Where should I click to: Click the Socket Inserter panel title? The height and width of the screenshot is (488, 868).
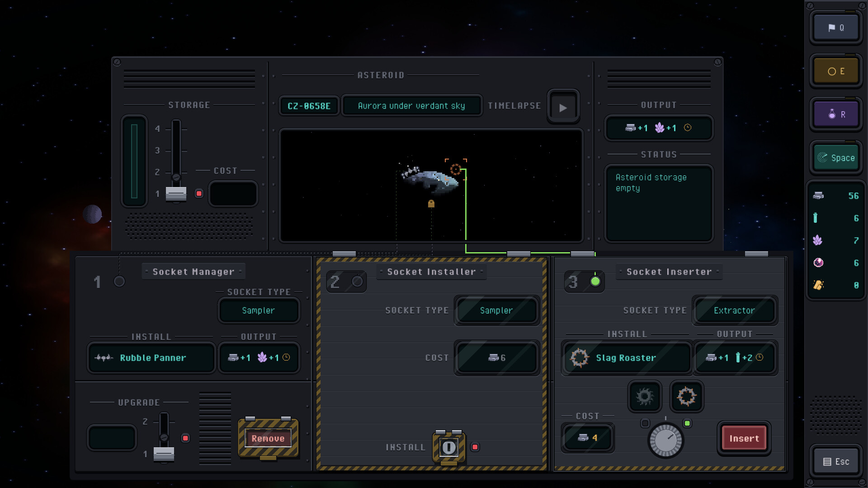[x=669, y=272]
